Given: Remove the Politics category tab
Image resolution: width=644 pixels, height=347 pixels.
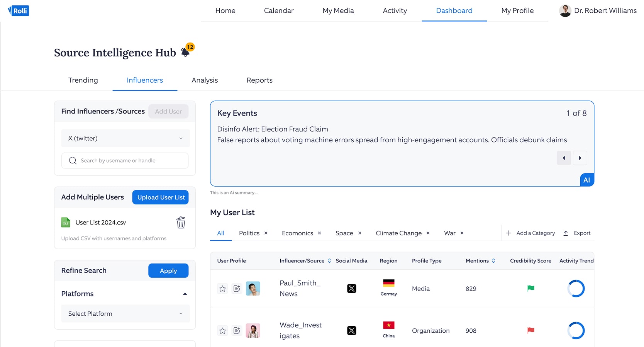Looking at the screenshot, I should (266, 233).
